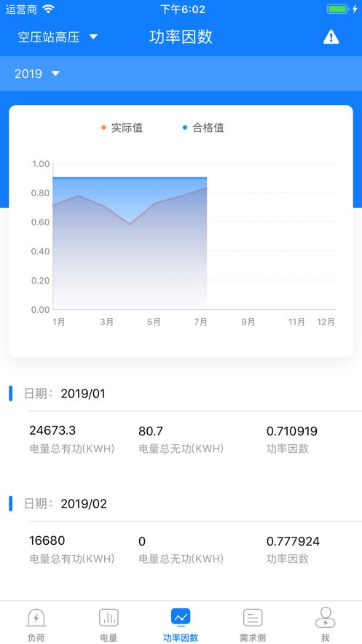Toggle the 实际值 legend series

click(122, 128)
